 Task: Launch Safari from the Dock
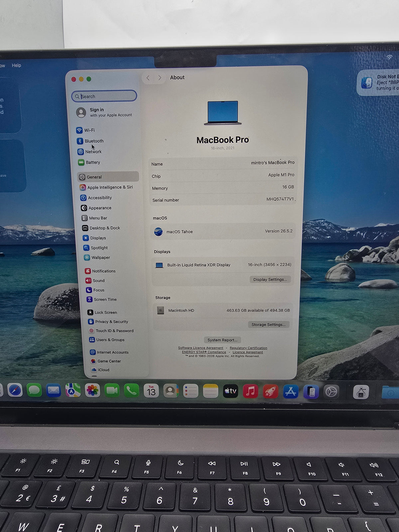pyautogui.click(x=15, y=390)
